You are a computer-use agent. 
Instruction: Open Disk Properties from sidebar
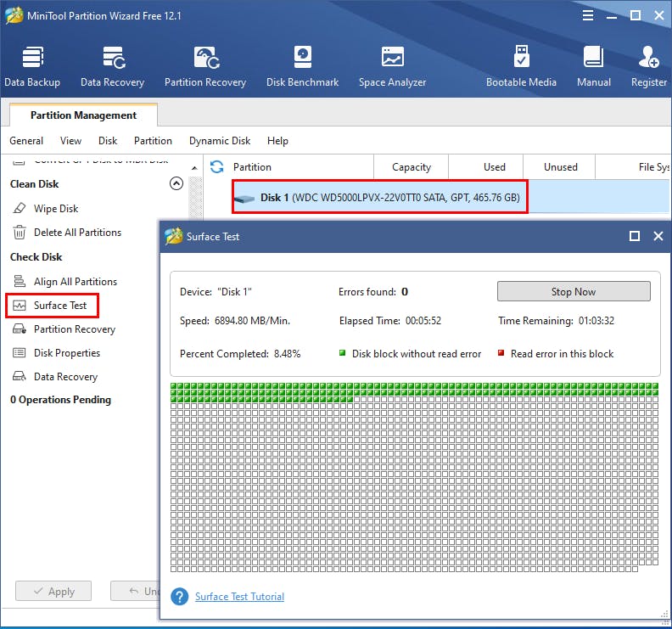[x=67, y=353]
